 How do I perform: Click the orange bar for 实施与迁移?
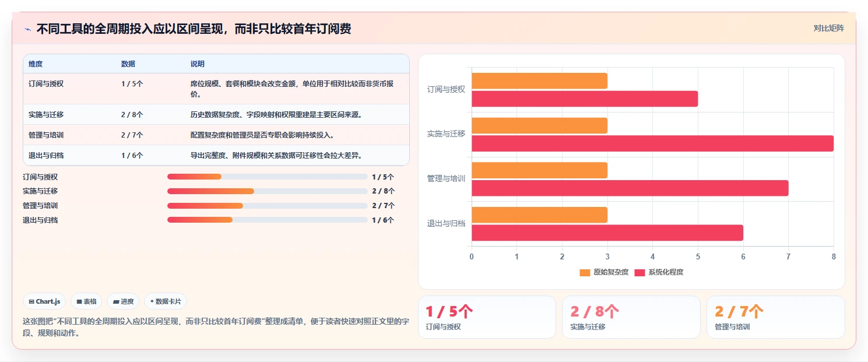(539, 126)
